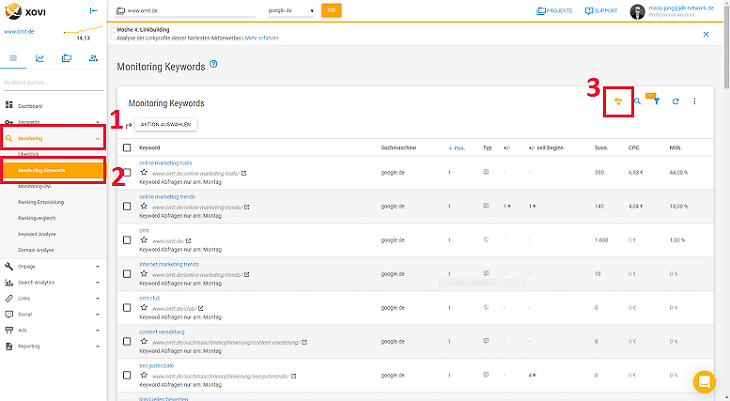Open the three-dot more options menu
This screenshot has width=730, height=401.
[695, 102]
